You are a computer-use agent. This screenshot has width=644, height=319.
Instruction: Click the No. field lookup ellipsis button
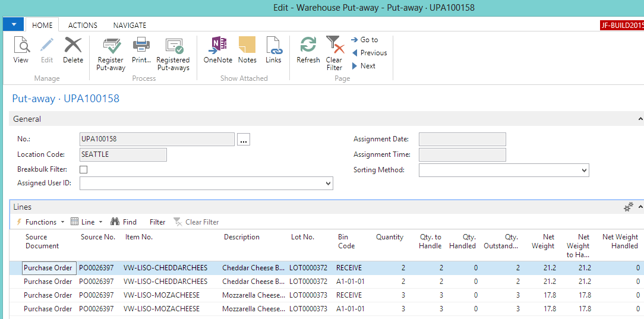point(244,139)
